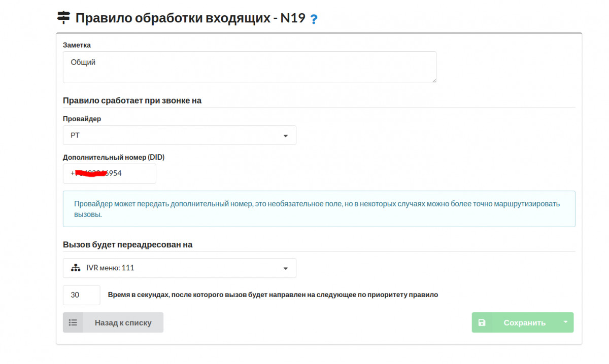Click the blue help question mark icon
This screenshot has width=609, height=364.
click(x=314, y=19)
